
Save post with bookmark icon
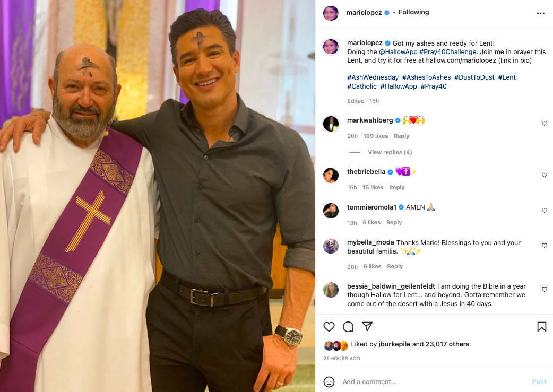[x=541, y=327]
